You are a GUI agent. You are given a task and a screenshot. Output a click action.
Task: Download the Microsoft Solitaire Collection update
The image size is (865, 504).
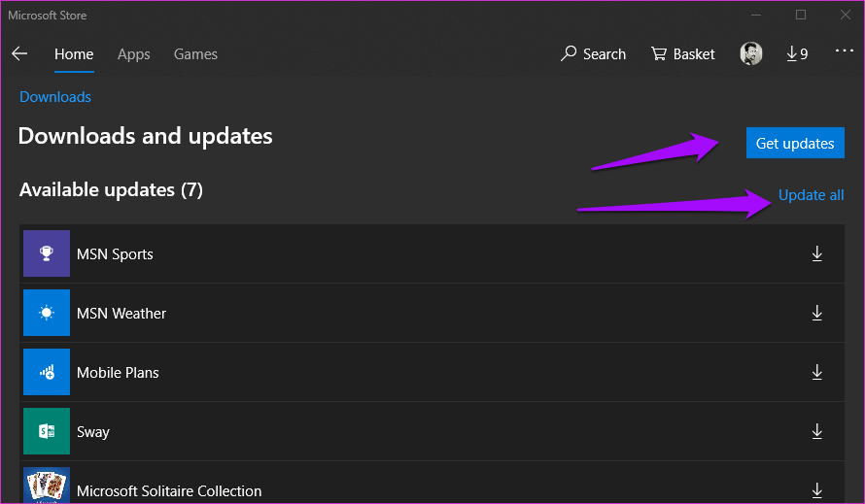click(816, 490)
